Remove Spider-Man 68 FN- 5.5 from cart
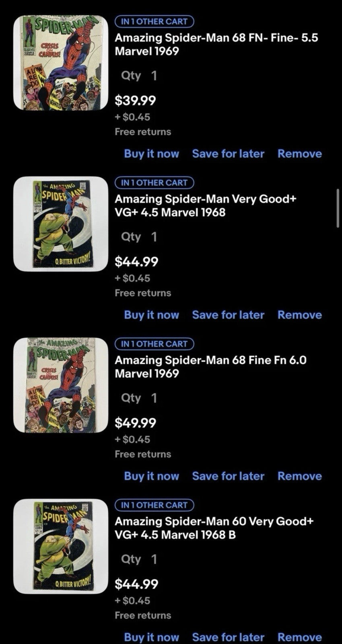Viewport: 342px width, 644px height. (299, 154)
